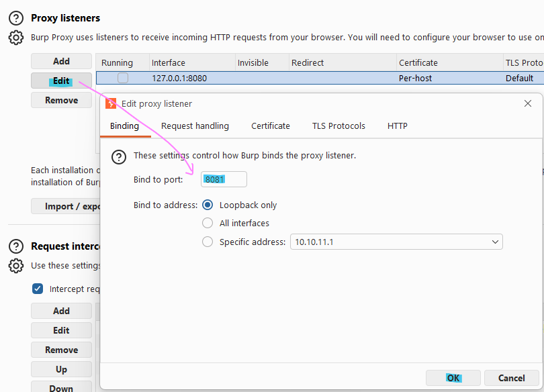The width and height of the screenshot is (544, 392).
Task: Click Cancel in Edit proxy listener dialog
Action: [x=511, y=378]
